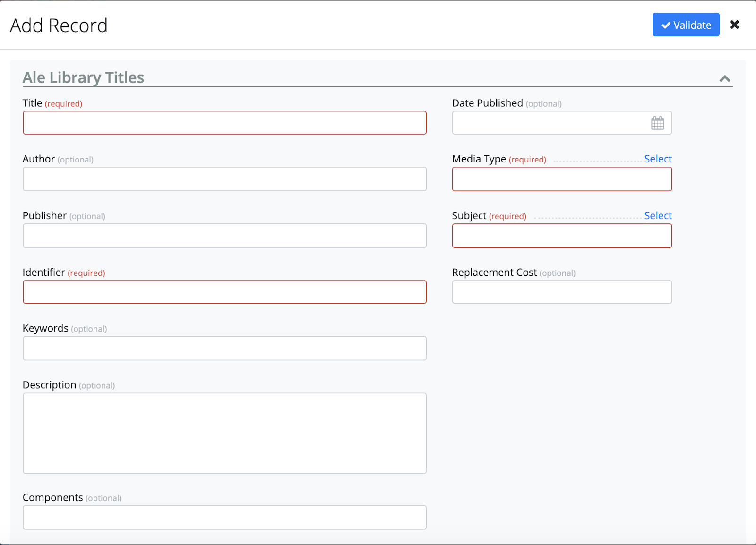Click the Replacement Cost (optional) label
The width and height of the screenshot is (756, 545).
514,272
